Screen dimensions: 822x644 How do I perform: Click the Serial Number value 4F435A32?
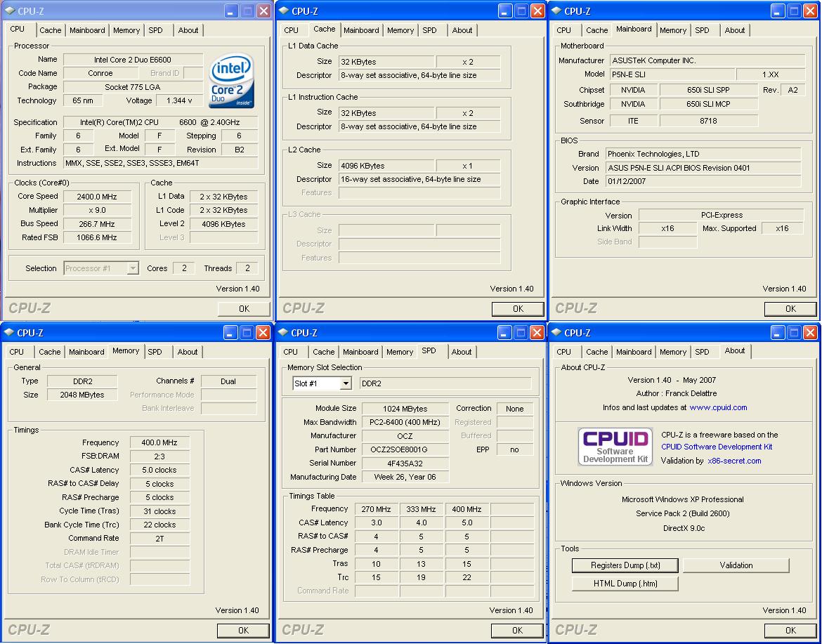click(405, 464)
